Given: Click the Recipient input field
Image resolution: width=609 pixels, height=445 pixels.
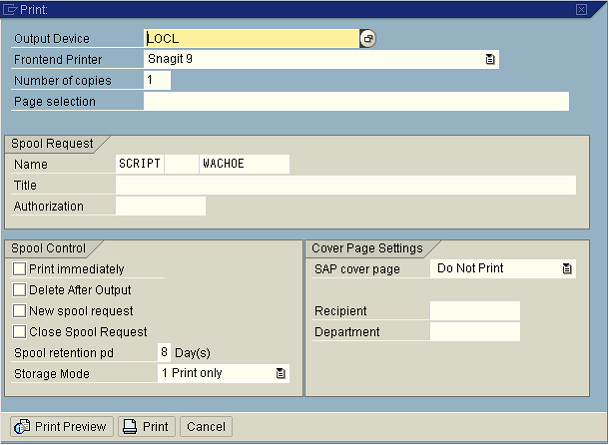Looking at the screenshot, I should (474, 311).
